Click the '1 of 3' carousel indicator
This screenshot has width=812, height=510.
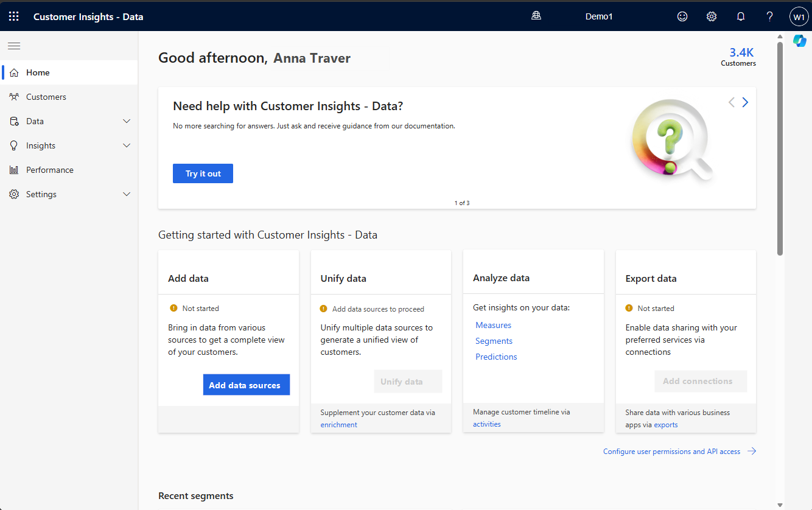[x=462, y=203]
